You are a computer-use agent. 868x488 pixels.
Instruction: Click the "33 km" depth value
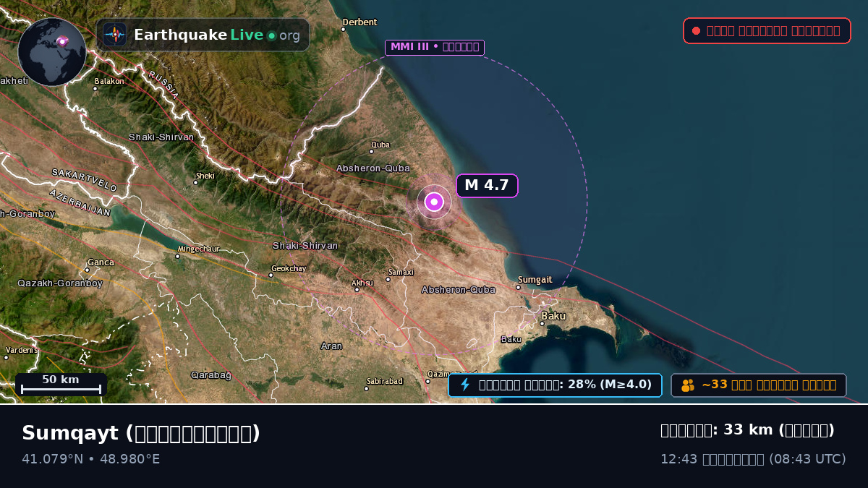(x=748, y=430)
